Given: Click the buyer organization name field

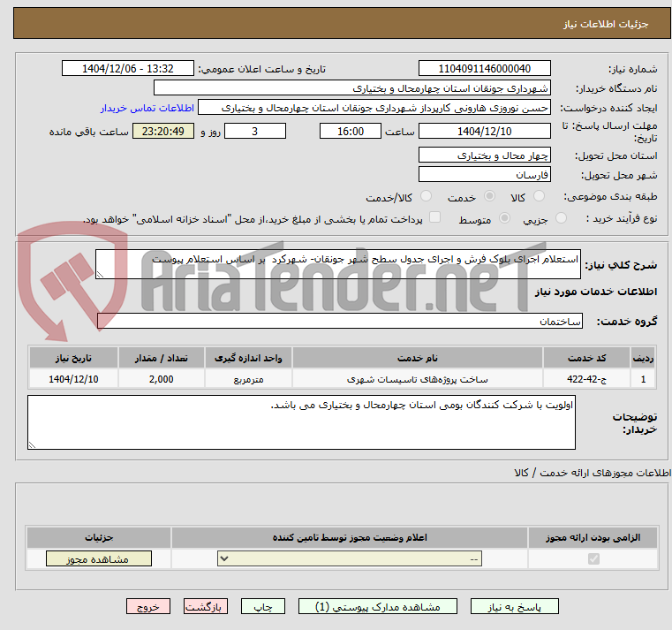Looking at the screenshot, I should pos(351,88).
